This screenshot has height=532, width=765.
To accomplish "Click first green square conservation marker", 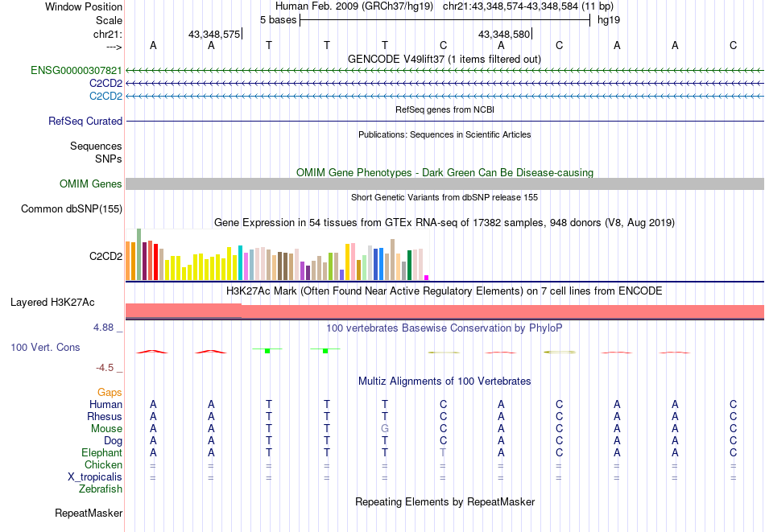I will 267,351.
